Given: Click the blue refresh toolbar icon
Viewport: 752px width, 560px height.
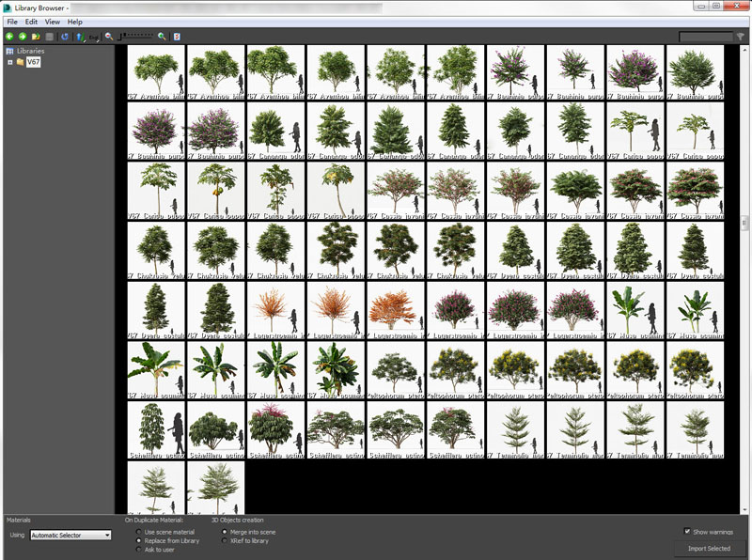Looking at the screenshot, I should pos(65,37).
